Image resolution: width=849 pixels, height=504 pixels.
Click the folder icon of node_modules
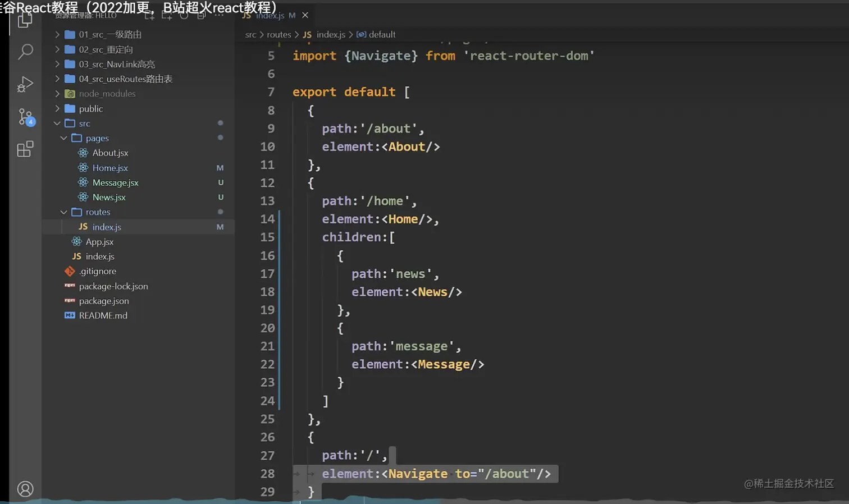pos(70,94)
